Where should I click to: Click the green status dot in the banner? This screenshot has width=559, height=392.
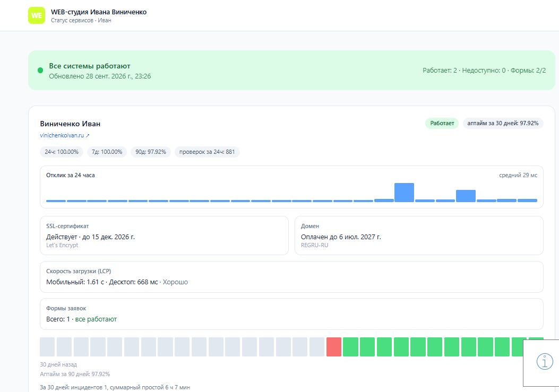[40, 70]
